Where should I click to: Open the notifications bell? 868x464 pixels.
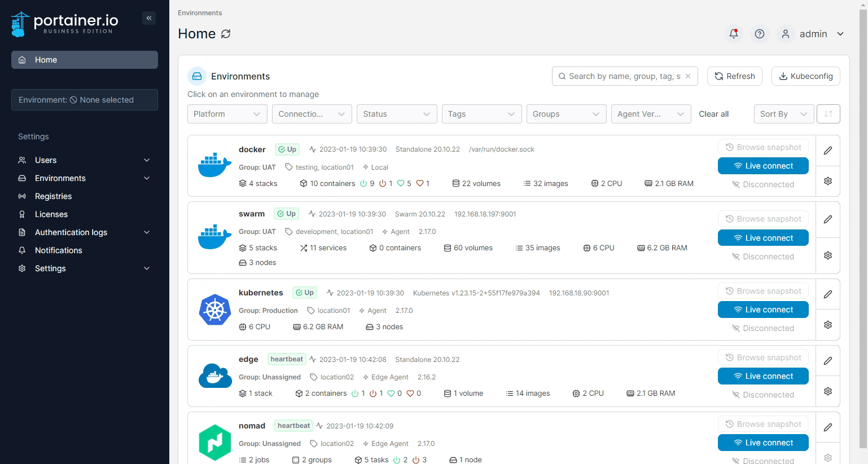(733, 34)
